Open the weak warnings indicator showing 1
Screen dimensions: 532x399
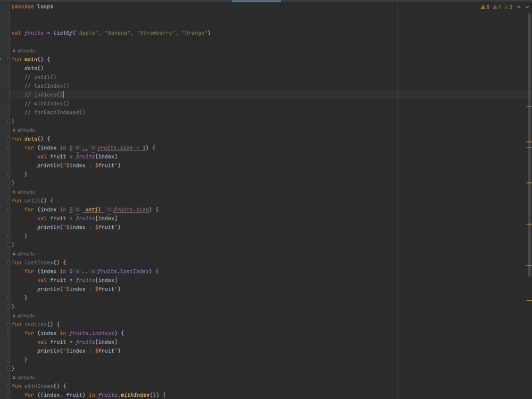coord(497,7)
